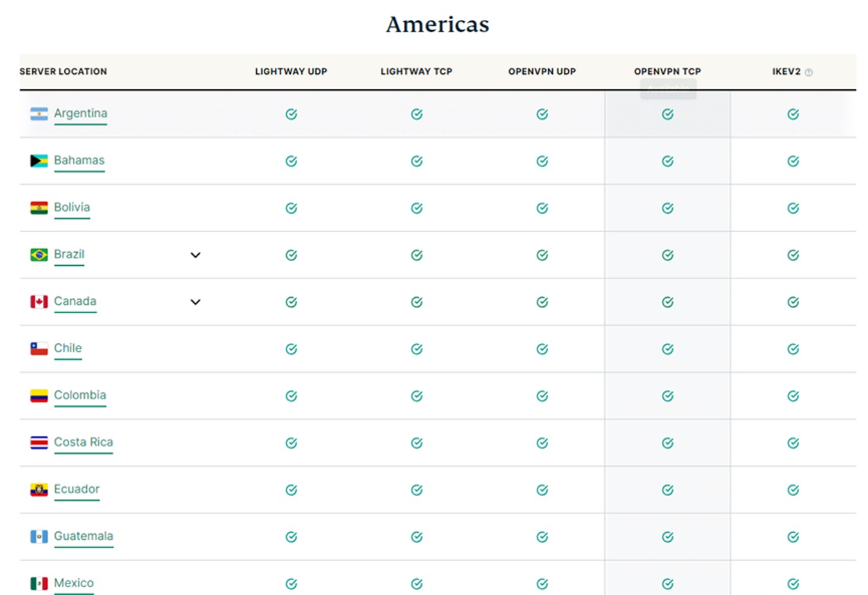Viewport: 868px width, 595px height.
Task: Click the IKEv2 checkmark for Costa Rica
Action: point(793,442)
